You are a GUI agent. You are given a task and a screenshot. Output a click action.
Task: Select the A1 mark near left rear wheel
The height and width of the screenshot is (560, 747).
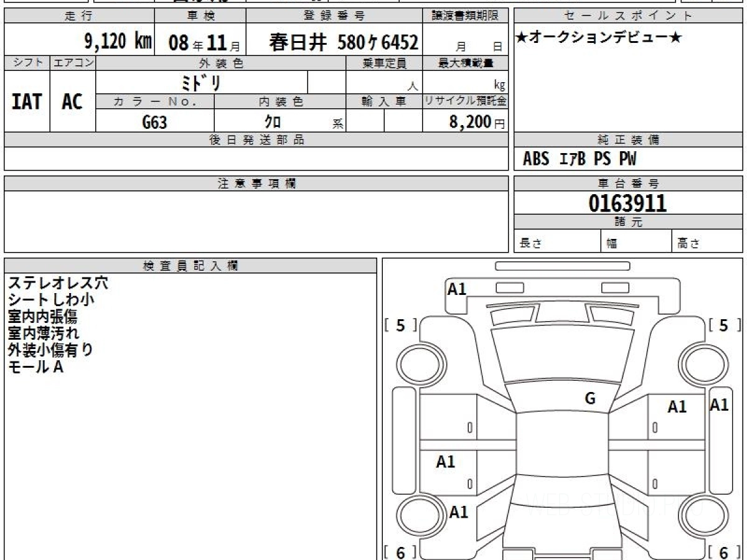pos(459,512)
